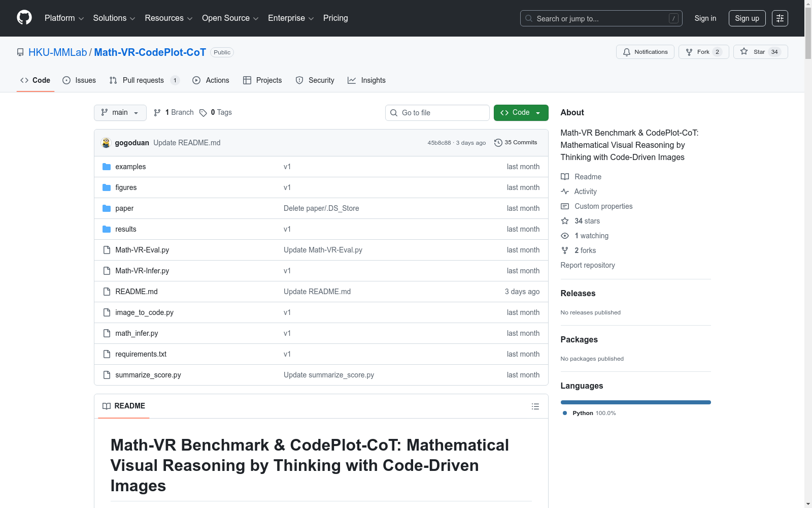Viewport: 812px width, 508px height.
Task: Open the Report repository link
Action: click(588, 265)
